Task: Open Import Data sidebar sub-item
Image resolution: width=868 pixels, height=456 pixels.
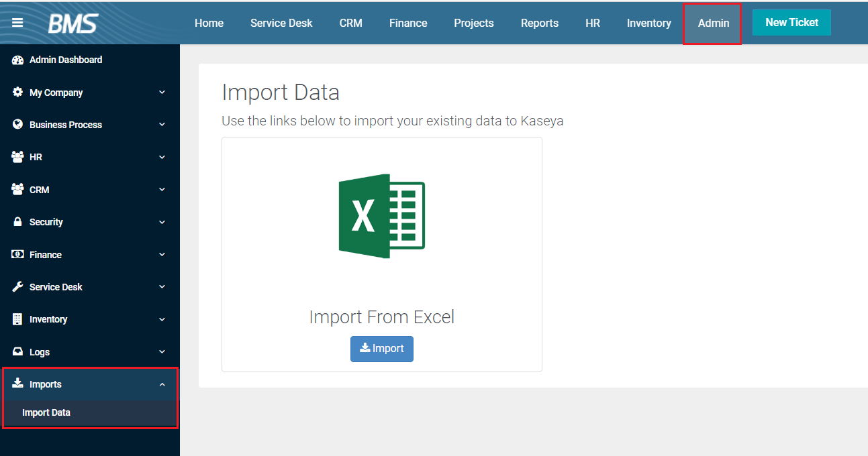Action: click(x=46, y=412)
